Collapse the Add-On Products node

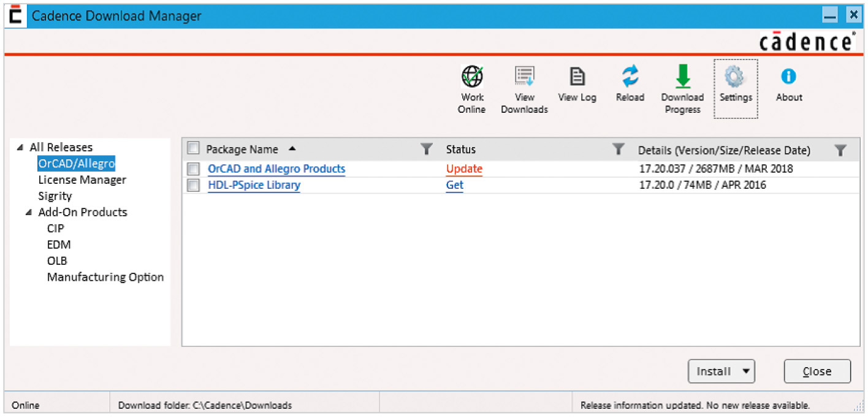(29, 213)
